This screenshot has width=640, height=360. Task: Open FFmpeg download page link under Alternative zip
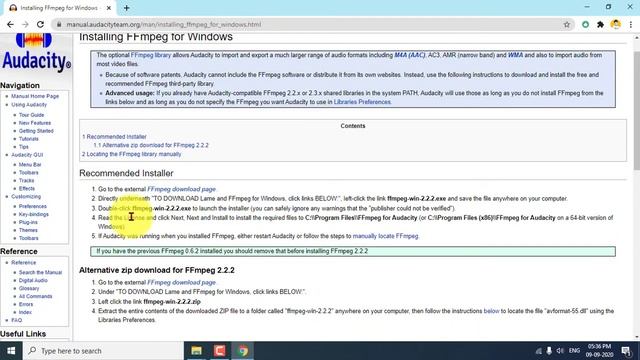click(x=181, y=282)
